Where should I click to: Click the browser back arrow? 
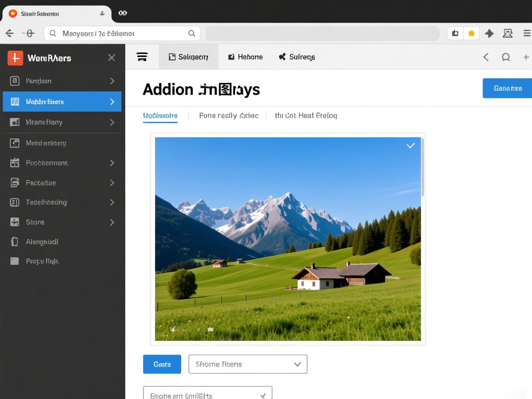[9, 33]
